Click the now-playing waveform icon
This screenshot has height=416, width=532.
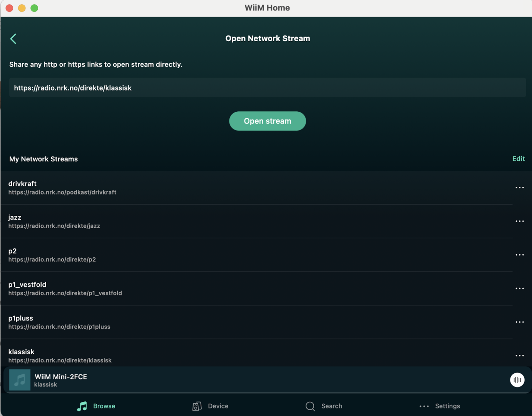[517, 380]
